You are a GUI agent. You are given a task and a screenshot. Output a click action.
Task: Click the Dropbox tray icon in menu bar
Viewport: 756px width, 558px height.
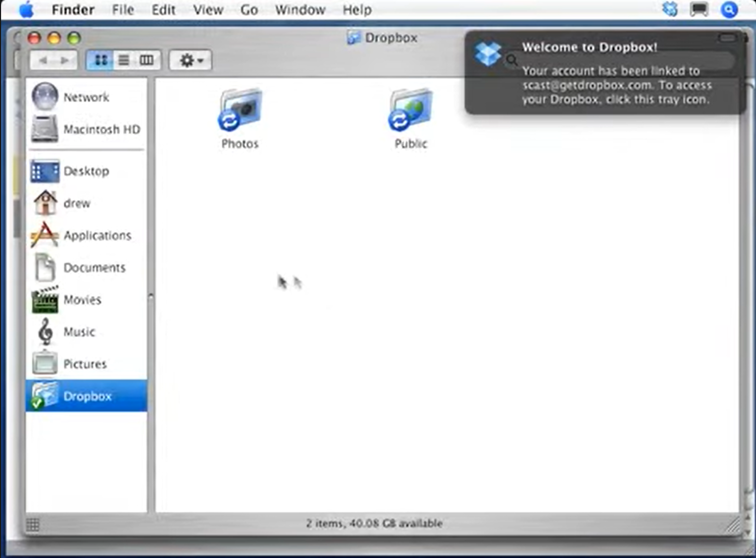click(x=670, y=9)
